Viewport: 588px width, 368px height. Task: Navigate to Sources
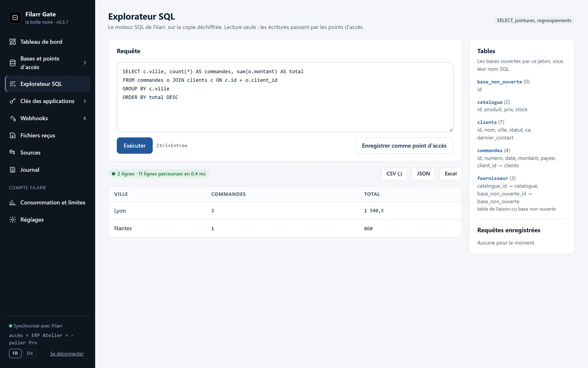(x=47, y=153)
